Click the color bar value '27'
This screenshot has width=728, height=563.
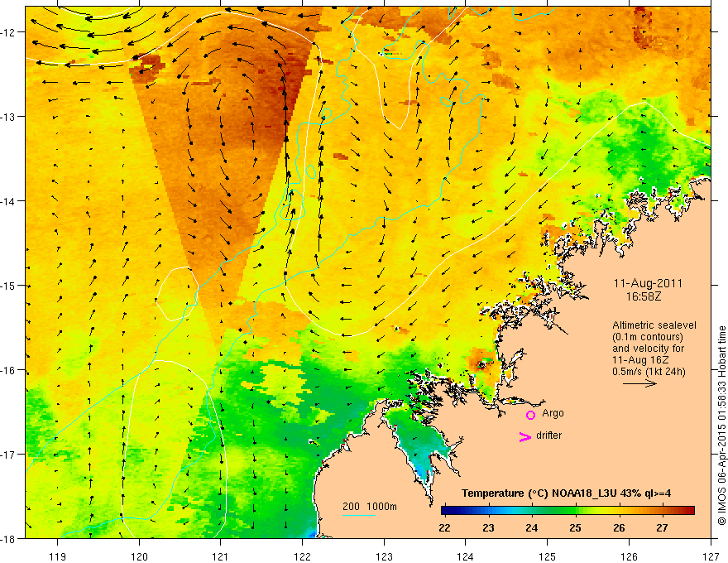pos(662,528)
